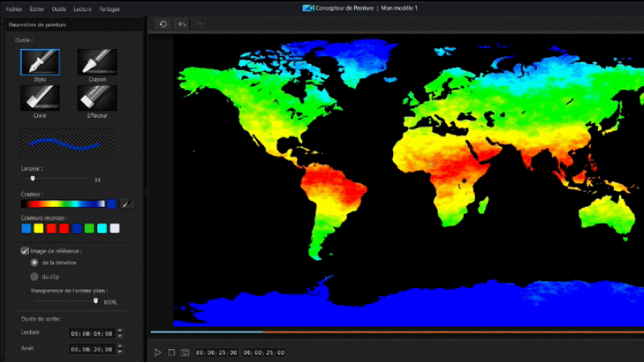
Task: Increase the Lecture duration with up arrow
Action: coord(120,329)
